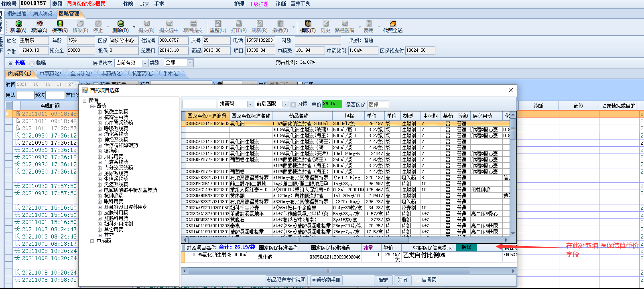The image size is (644, 289).
Task: Select the 葡萄糖注射液 table row
Action: (345, 160)
